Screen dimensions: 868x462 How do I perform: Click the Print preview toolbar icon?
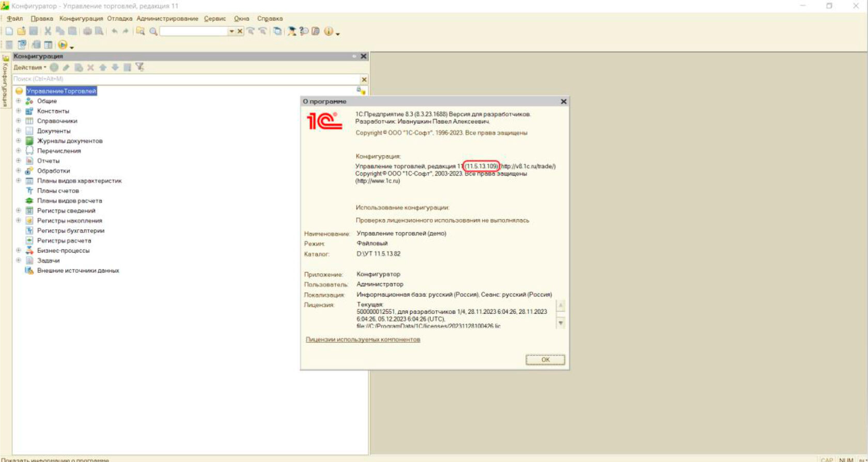click(99, 31)
